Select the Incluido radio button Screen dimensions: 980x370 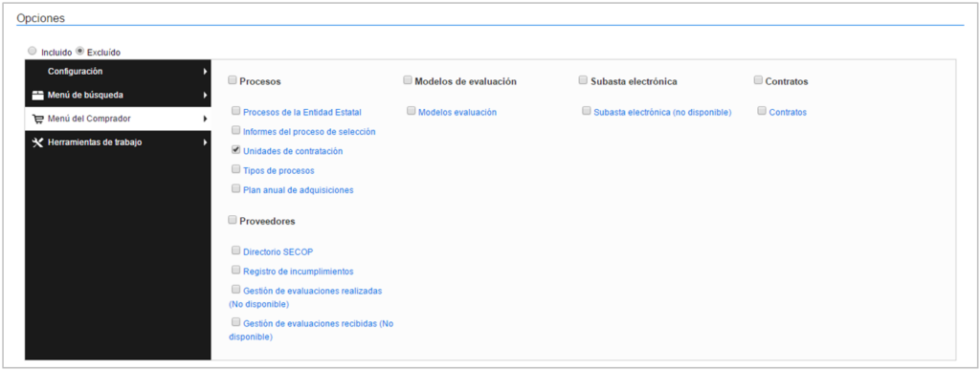(33, 52)
